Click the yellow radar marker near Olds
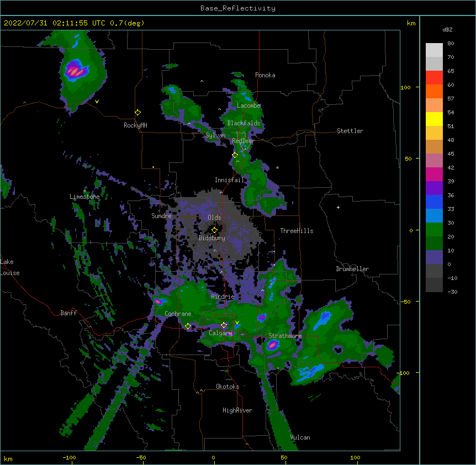Viewport: 476px width, 465px height. coord(214,230)
